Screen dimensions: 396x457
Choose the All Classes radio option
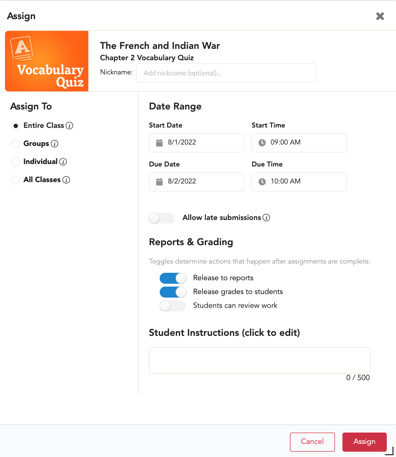[x=15, y=180]
